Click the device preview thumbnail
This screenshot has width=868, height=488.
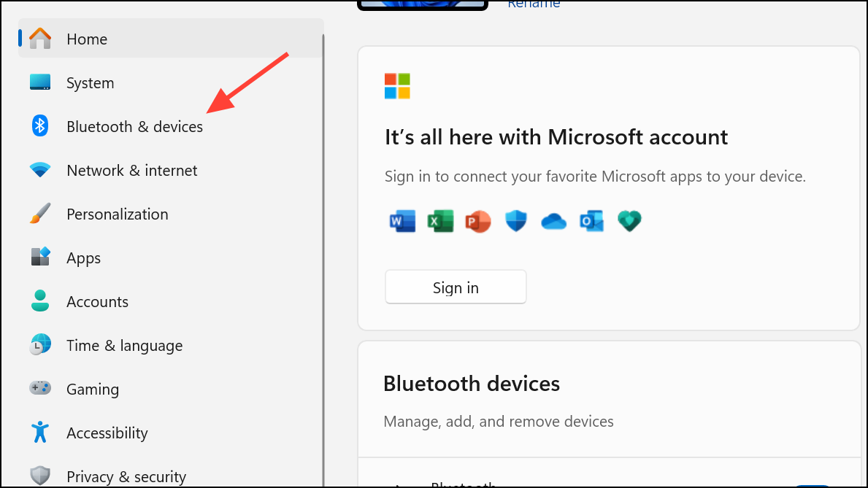tap(422, 4)
